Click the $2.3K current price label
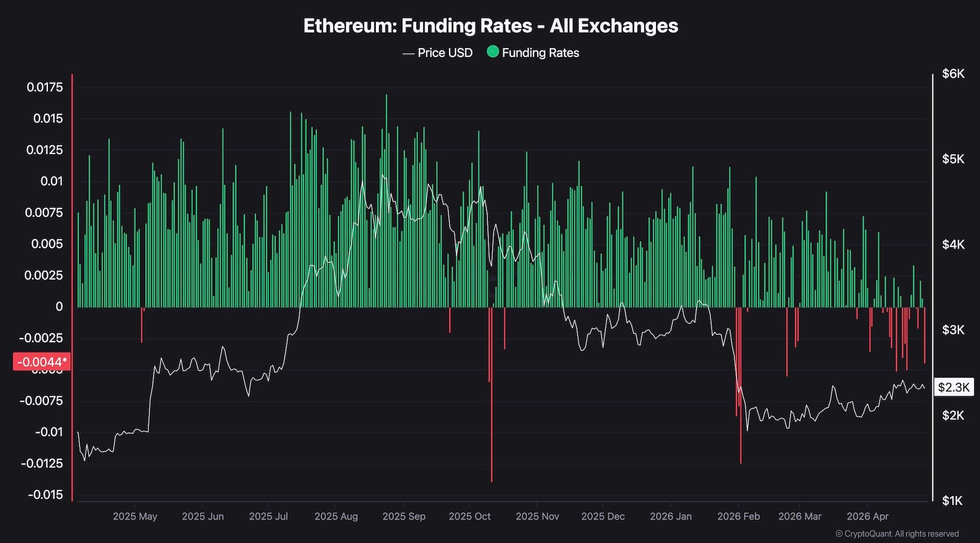The image size is (980, 543). 953,387
